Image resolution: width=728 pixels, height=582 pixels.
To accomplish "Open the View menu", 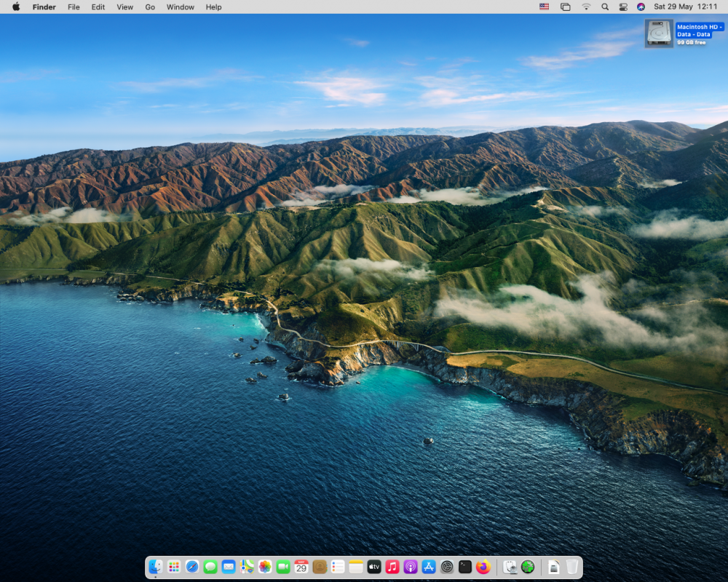I will [125, 7].
